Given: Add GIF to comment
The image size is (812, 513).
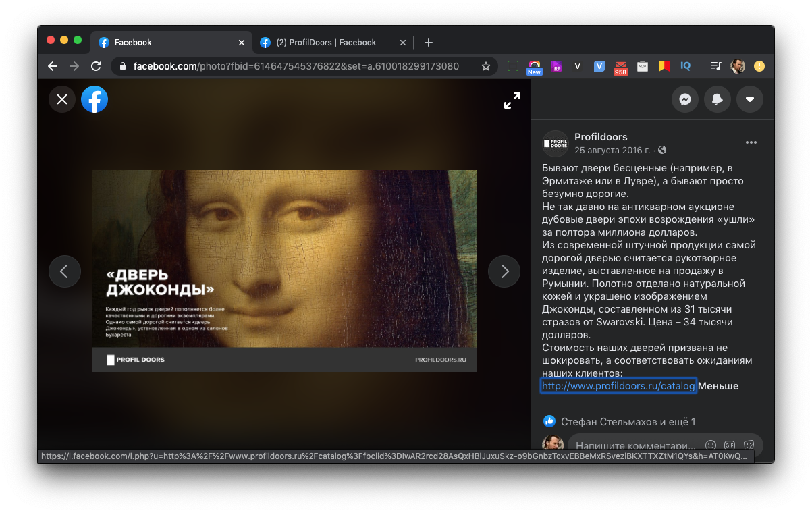Looking at the screenshot, I should pos(730,446).
